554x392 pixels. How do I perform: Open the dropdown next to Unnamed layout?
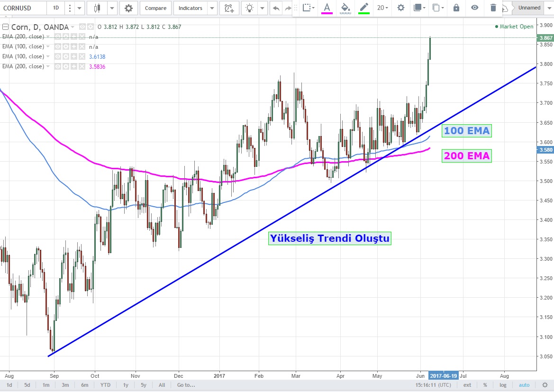click(x=548, y=8)
